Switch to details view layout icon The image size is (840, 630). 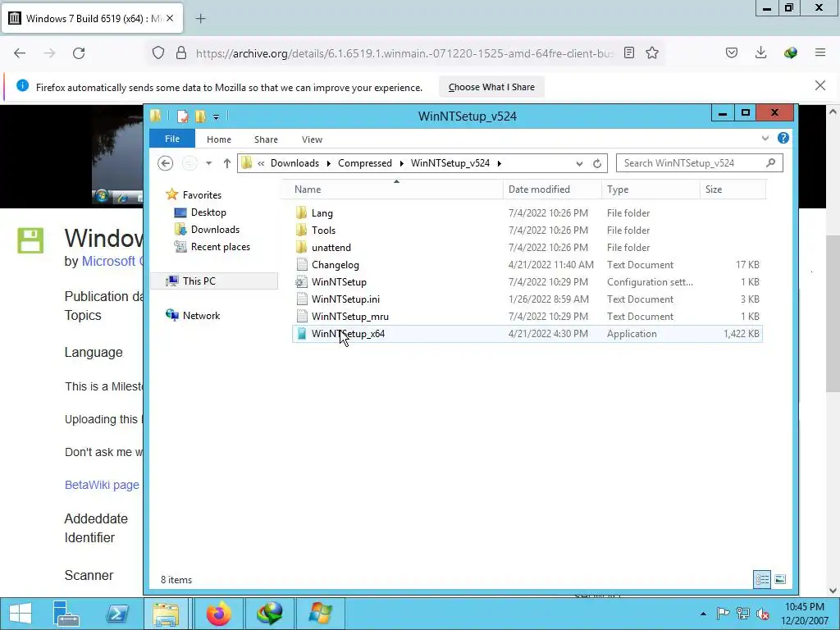pos(762,579)
